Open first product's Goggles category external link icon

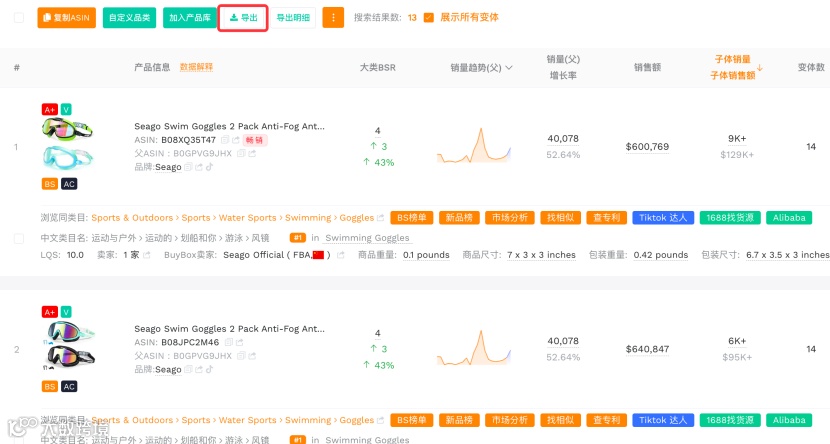(380, 218)
